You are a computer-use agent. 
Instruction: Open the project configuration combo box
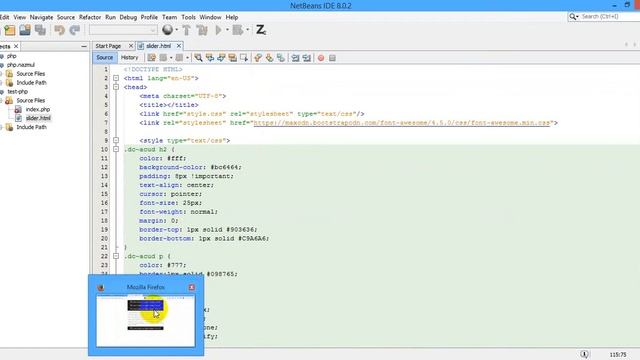pos(123,30)
